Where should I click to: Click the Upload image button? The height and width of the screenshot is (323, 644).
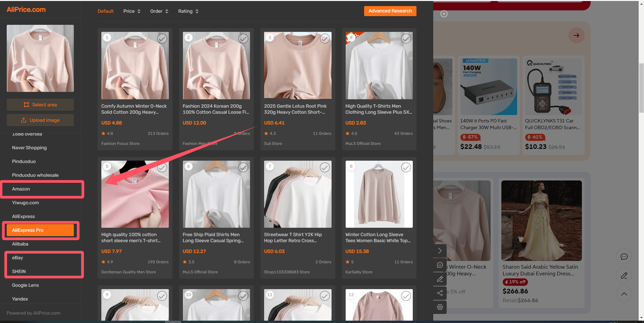tap(40, 120)
